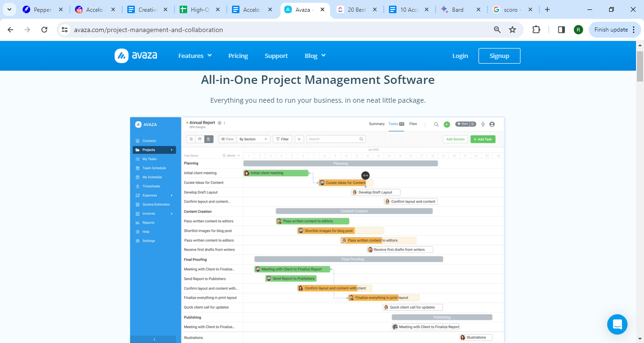Switch to the High-Q spreadsheet tab

(200, 9)
